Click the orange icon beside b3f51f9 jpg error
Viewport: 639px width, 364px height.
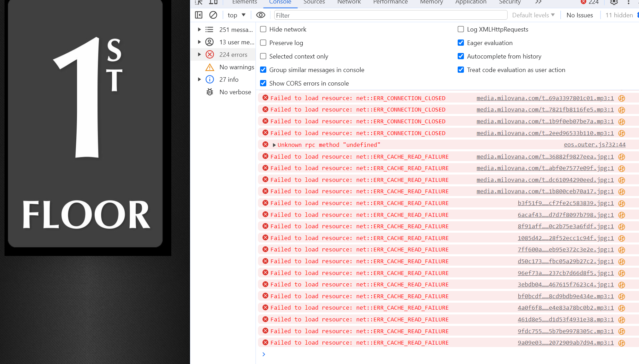(622, 204)
